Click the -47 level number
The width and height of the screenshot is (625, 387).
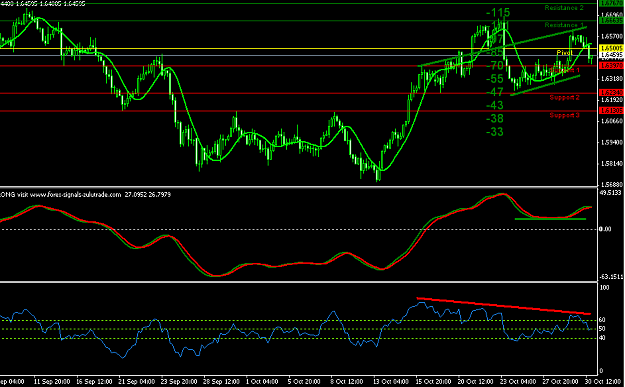point(495,92)
